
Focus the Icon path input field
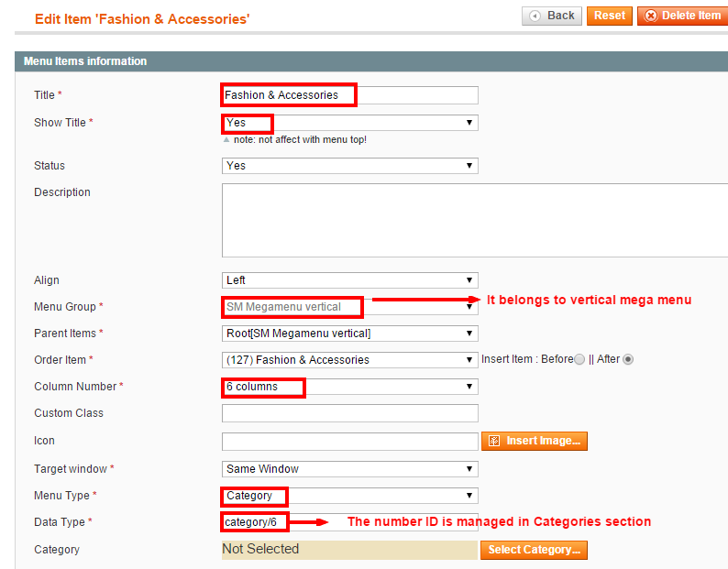point(349,442)
